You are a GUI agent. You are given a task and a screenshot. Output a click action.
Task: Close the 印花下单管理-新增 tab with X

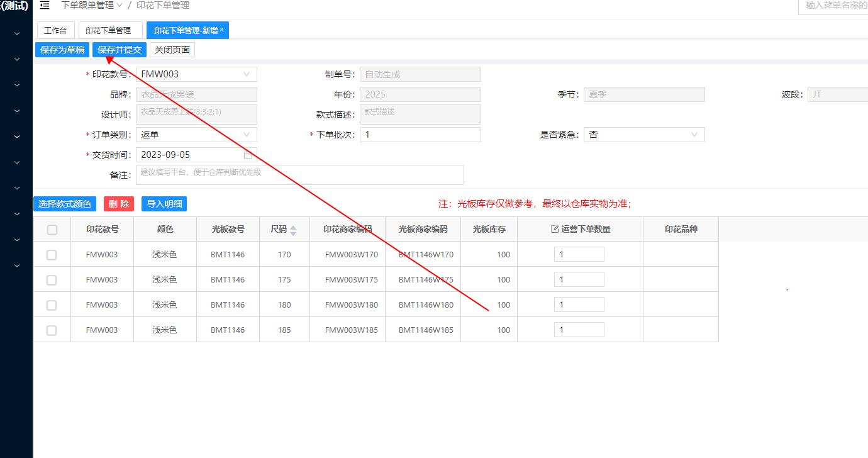coord(221,30)
